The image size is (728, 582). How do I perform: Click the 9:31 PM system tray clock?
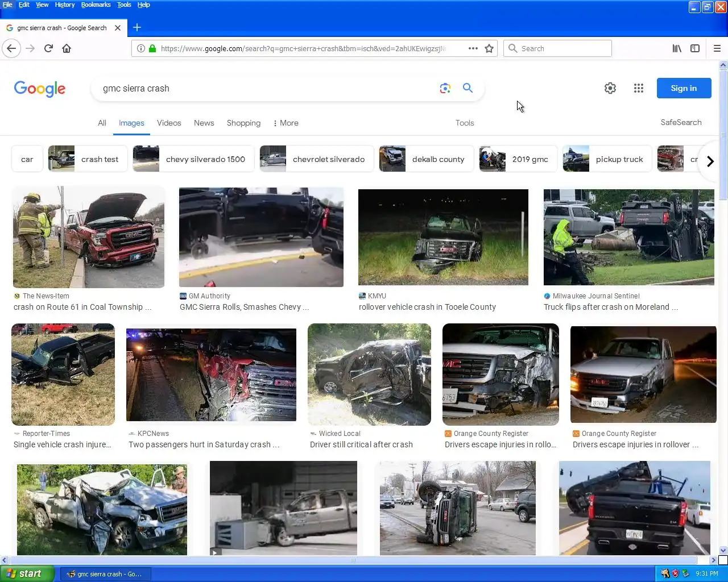pos(707,573)
